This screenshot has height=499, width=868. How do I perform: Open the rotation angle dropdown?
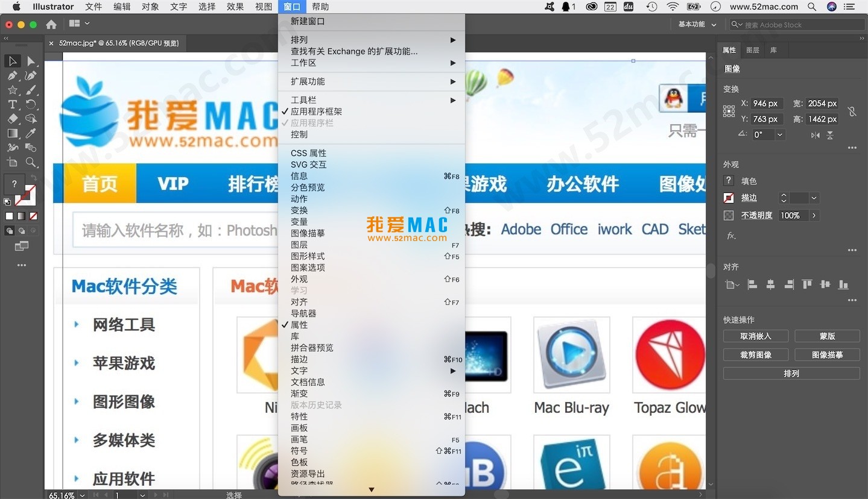(780, 135)
